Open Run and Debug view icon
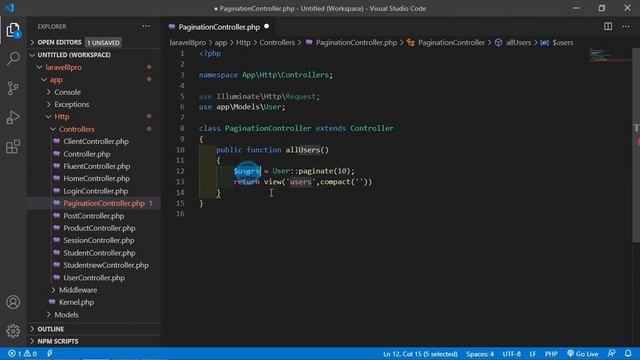The height and width of the screenshot is (360, 640). click(x=13, y=118)
